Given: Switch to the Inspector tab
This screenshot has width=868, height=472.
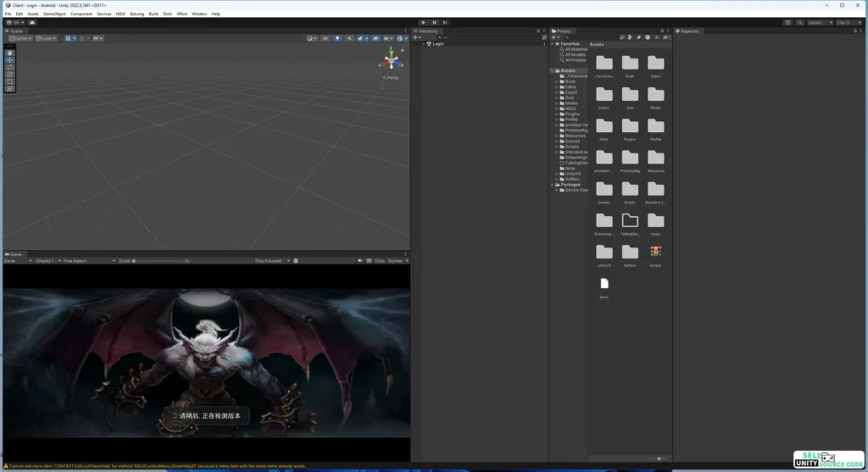Looking at the screenshot, I should point(689,31).
